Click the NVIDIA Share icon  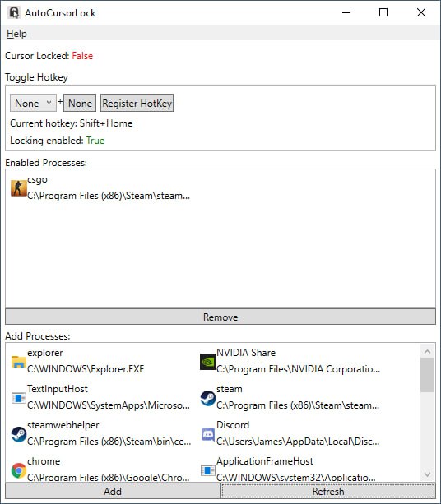point(208,362)
